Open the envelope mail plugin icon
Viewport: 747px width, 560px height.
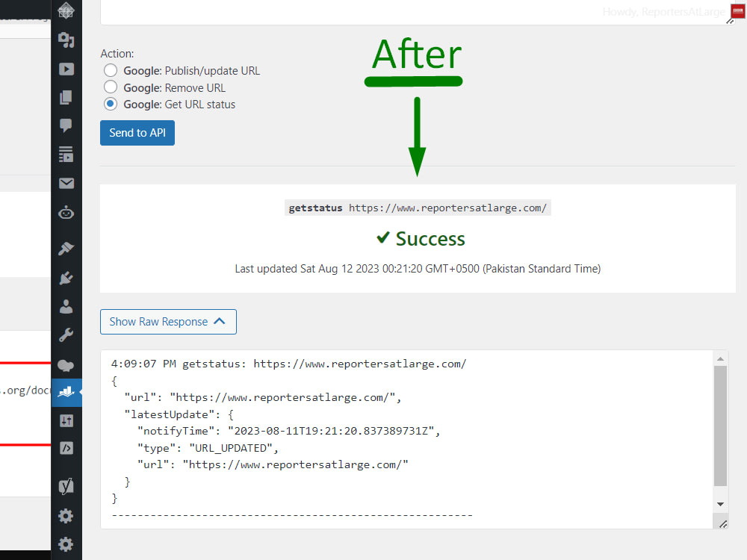pyautogui.click(x=66, y=183)
